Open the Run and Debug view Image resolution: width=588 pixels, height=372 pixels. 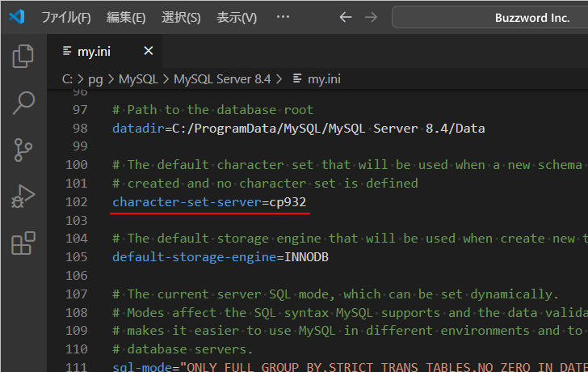pyautogui.click(x=23, y=197)
